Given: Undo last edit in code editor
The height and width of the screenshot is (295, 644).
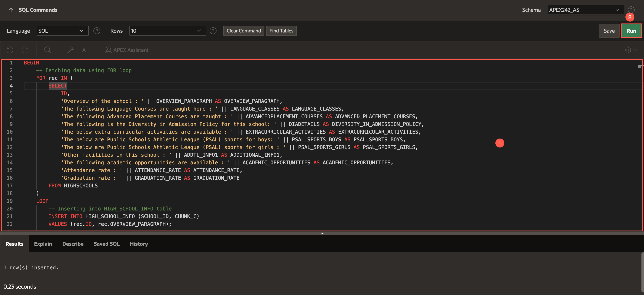Looking at the screenshot, I should click(10, 50).
